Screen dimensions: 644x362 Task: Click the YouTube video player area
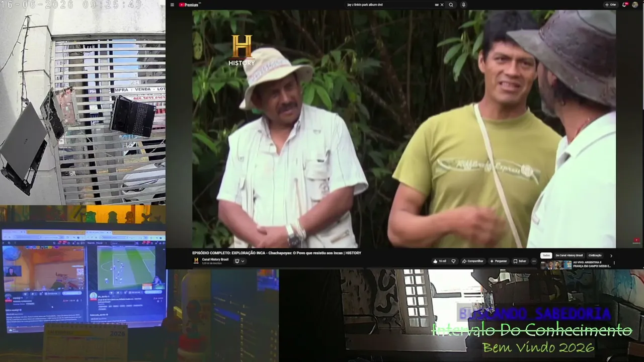pyautogui.click(x=404, y=129)
